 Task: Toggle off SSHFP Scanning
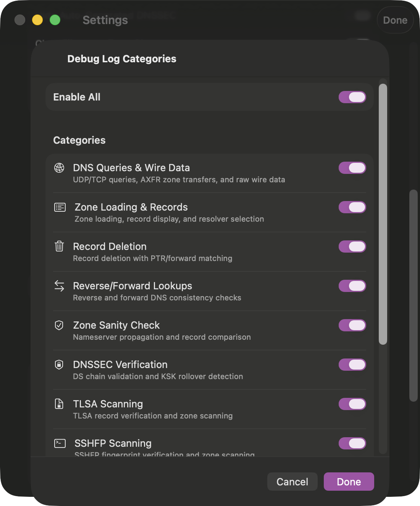tap(352, 443)
